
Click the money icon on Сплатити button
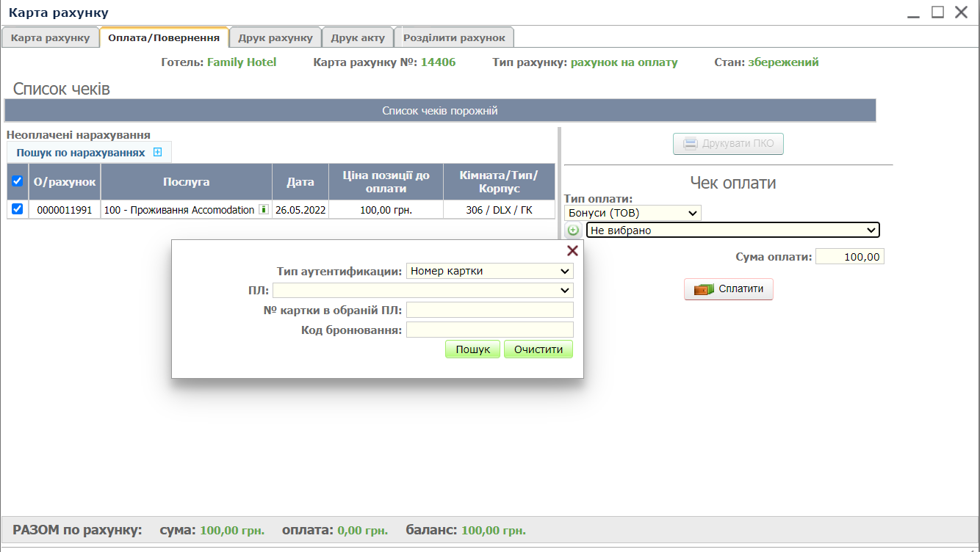(x=704, y=289)
